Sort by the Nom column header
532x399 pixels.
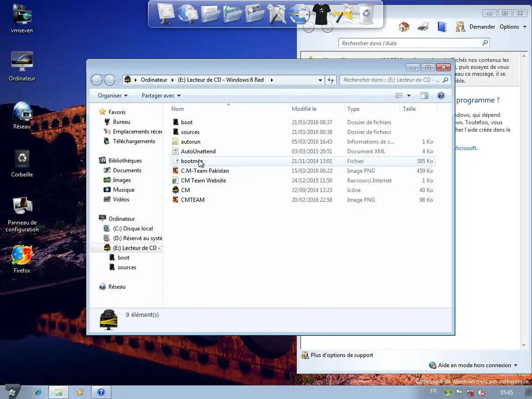[229, 109]
